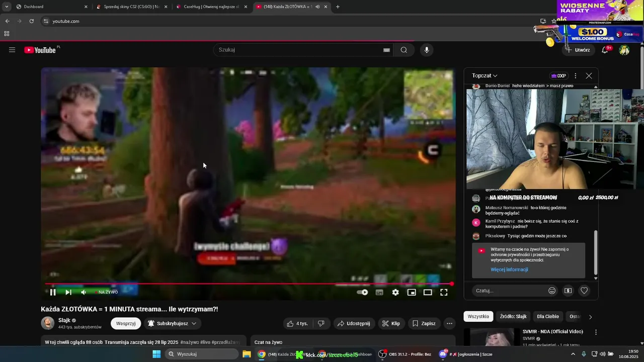Start voice search with microphone icon
The height and width of the screenshot is (362, 644).
427,50
